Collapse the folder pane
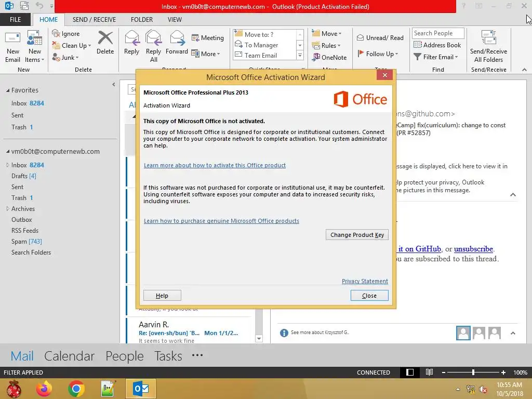 click(114, 85)
